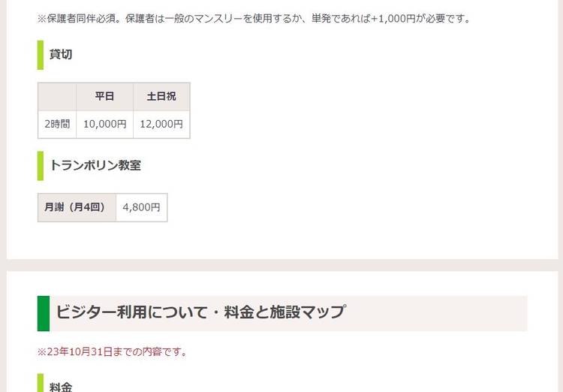Click the green bar beside トランポリン教室
The image size is (563, 392).
(41, 165)
